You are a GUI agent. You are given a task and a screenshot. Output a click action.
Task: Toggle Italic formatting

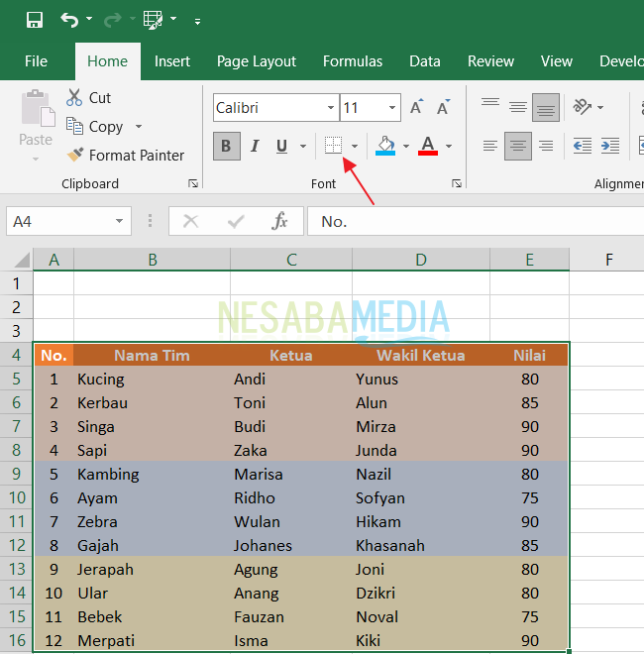click(255, 146)
